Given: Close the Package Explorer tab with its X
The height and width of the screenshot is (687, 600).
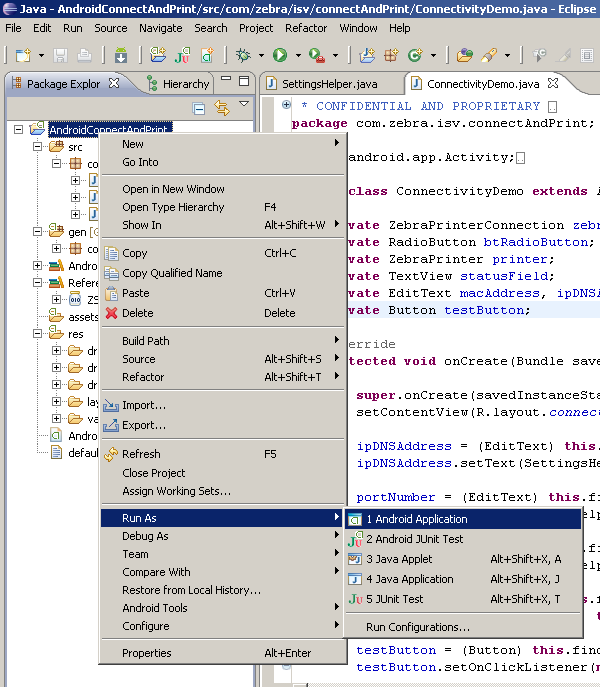Looking at the screenshot, I should pyautogui.click(x=113, y=83).
